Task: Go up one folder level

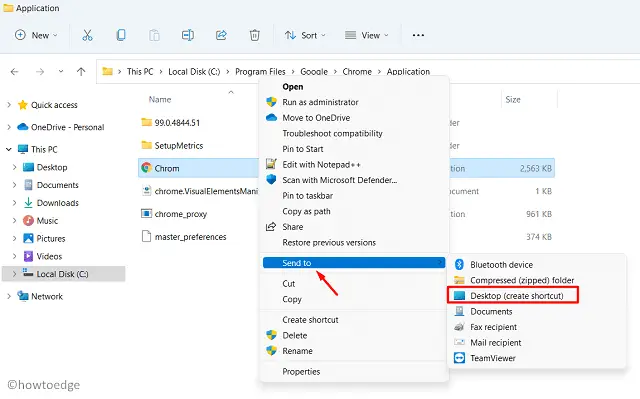Action: [81, 72]
